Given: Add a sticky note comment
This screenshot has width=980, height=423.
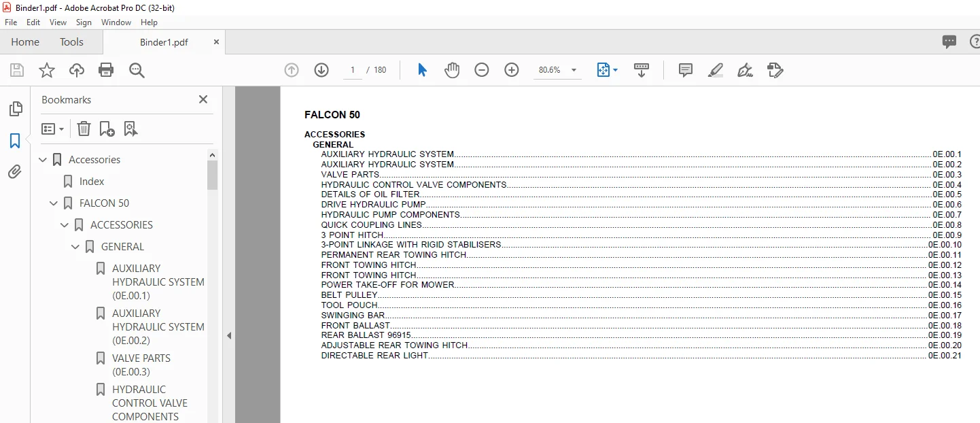Looking at the screenshot, I should [686, 70].
